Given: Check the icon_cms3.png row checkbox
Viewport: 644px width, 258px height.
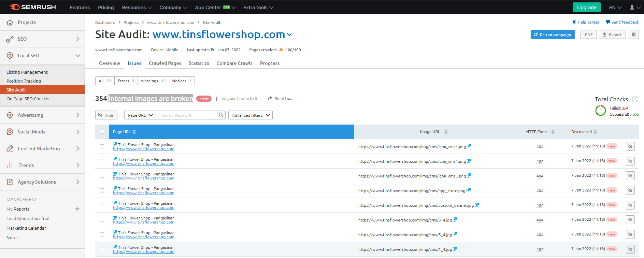Looking at the screenshot, I should [x=102, y=176].
